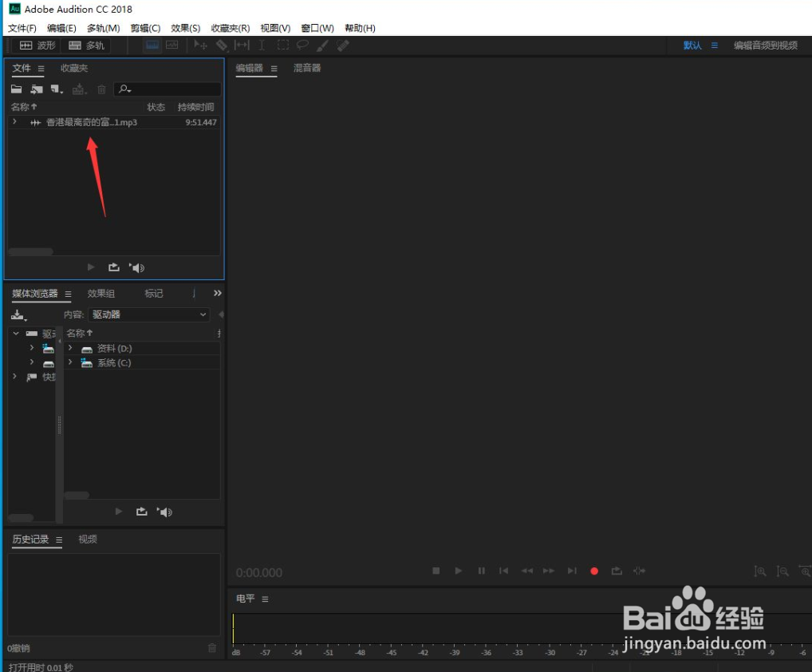Select the Razor tool in toolbar

click(x=222, y=45)
